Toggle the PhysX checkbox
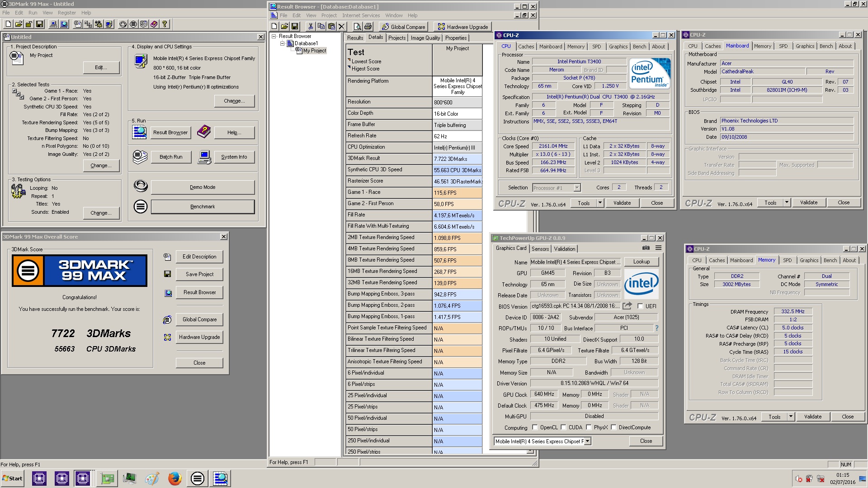 coord(589,427)
